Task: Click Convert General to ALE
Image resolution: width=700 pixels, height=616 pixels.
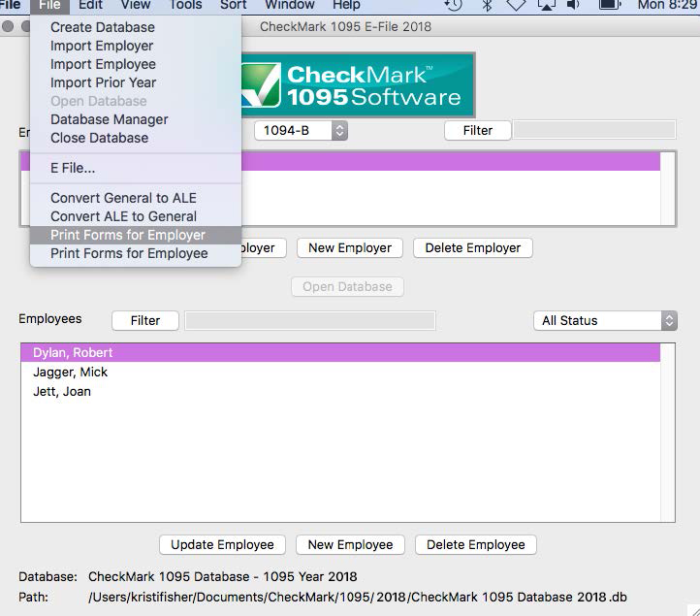Action: (x=123, y=198)
